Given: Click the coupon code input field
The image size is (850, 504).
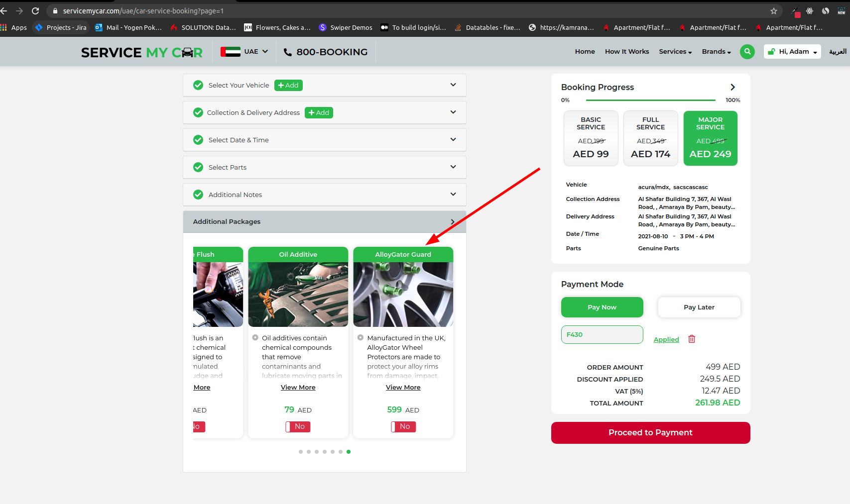Looking at the screenshot, I should (602, 334).
